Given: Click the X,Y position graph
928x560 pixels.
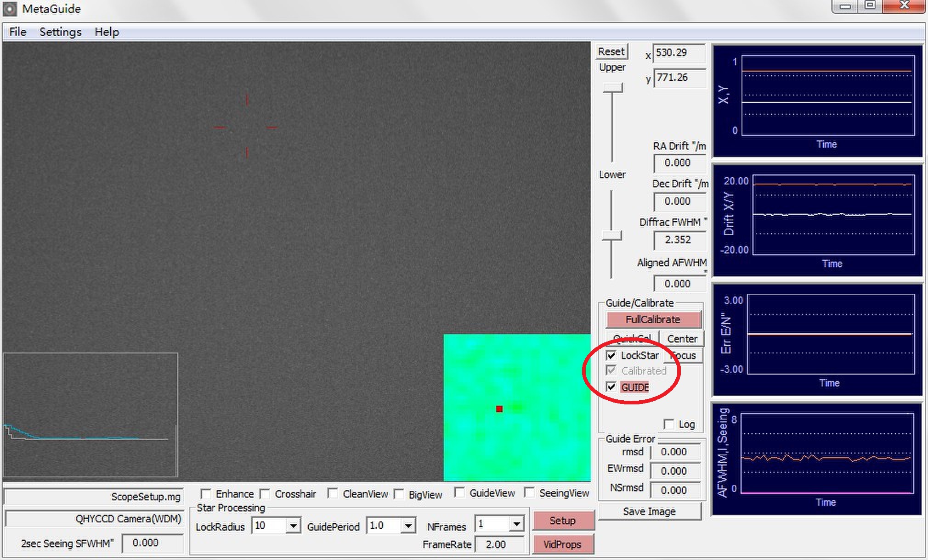Looking at the screenshot, I should click(x=817, y=101).
